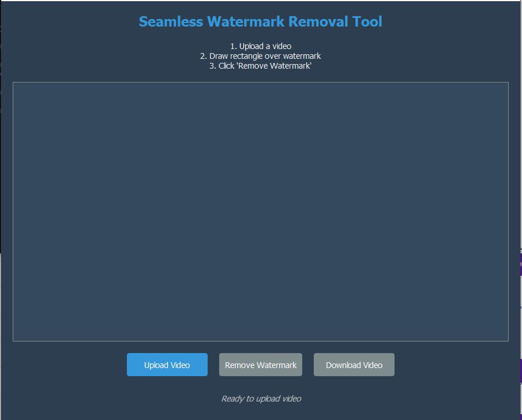Click the word 'Watermark' in the title
522x420 pixels.
point(245,22)
